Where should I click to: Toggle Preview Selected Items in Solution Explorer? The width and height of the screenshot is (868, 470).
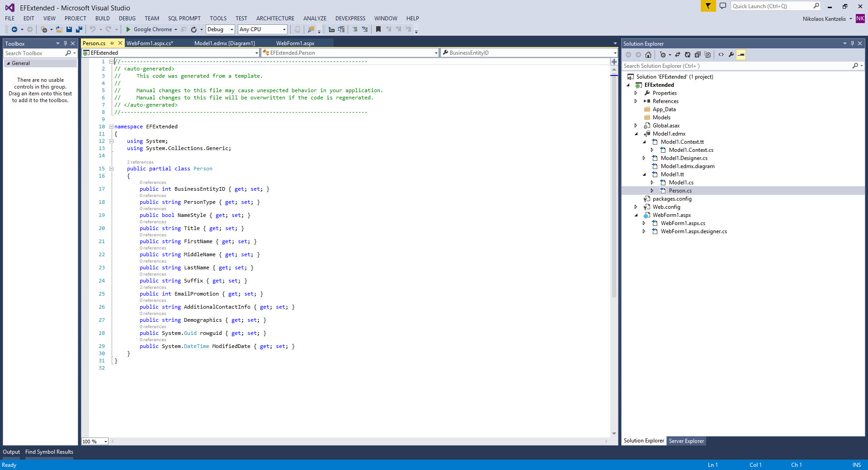click(x=741, y=55)
